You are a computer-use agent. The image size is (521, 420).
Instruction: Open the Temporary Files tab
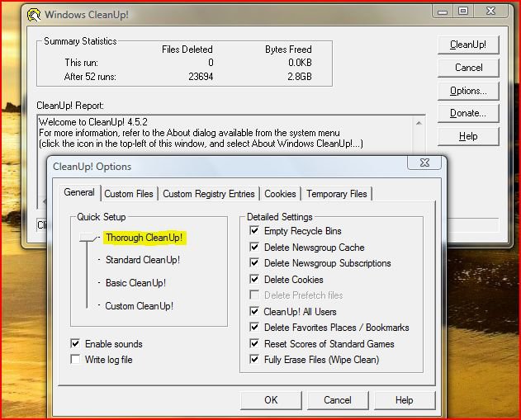pyautogui.click(x=337, y=194)
